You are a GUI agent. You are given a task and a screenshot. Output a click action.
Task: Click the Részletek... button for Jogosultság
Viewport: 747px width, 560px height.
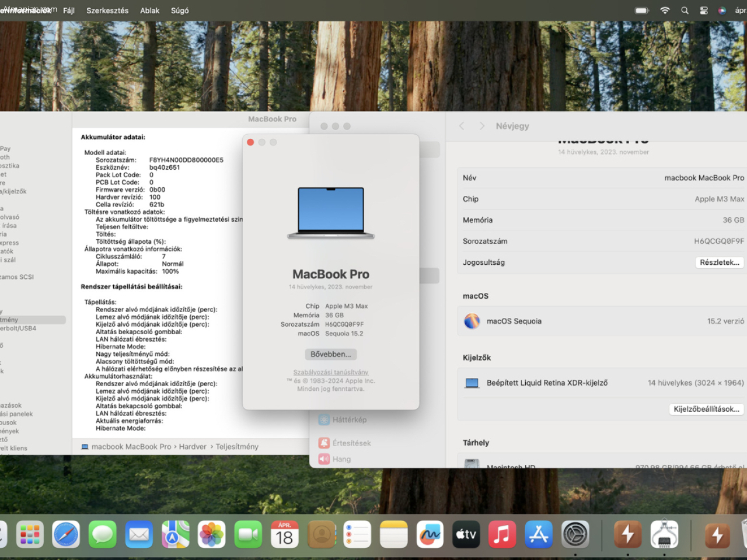coord(720,262)
